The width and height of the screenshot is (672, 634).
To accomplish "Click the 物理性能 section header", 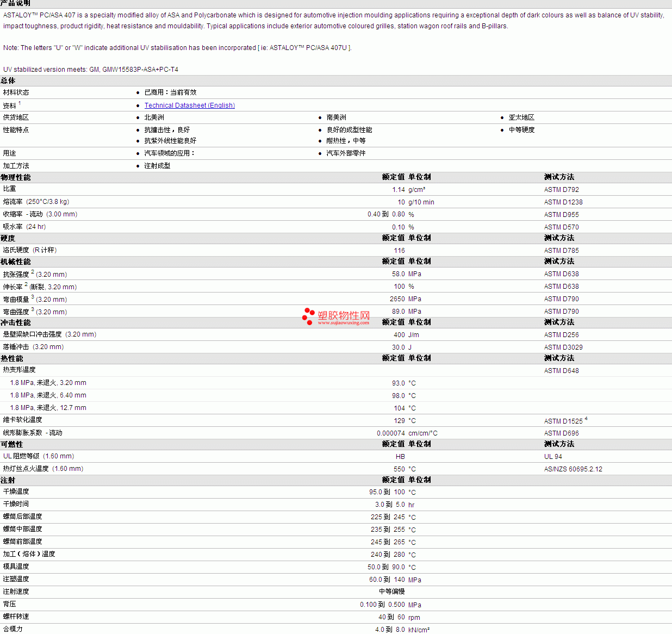I will tap(16, 177).
